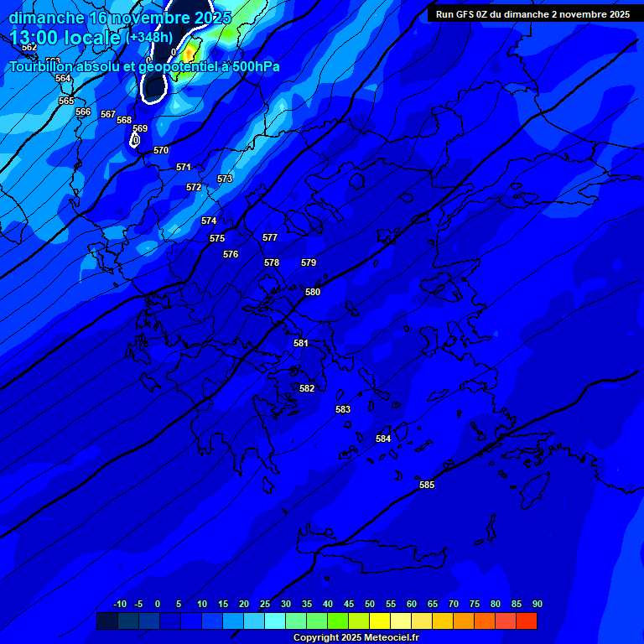
Task: Select the 577 contour label
Action: click(270, 238)
